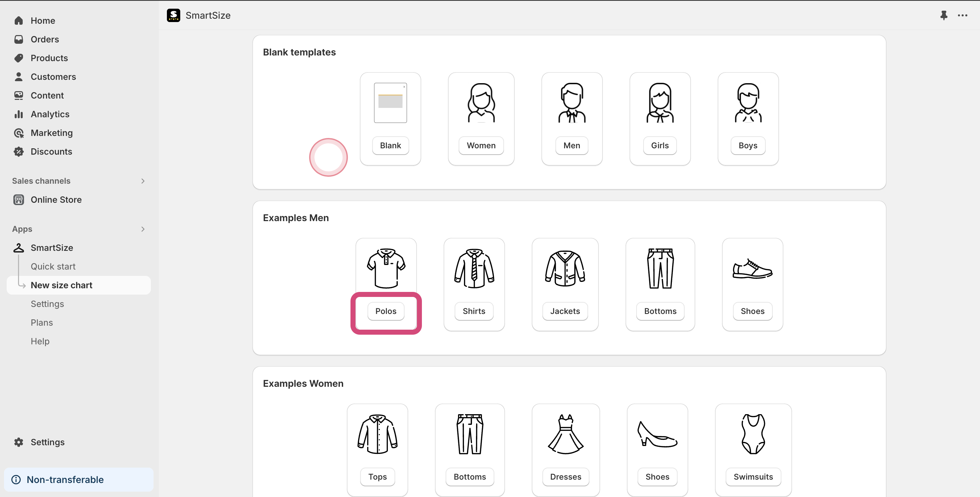
Task: Open the Plans menu item
Action: (42, 322)
